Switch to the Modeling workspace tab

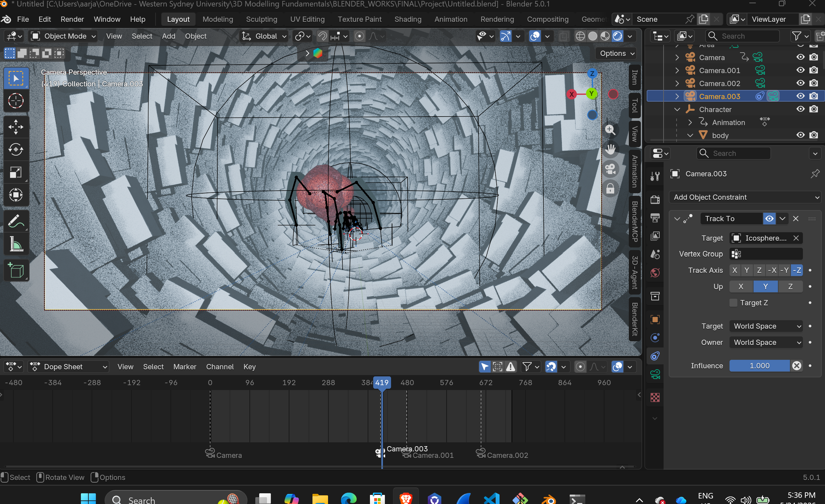218,19
